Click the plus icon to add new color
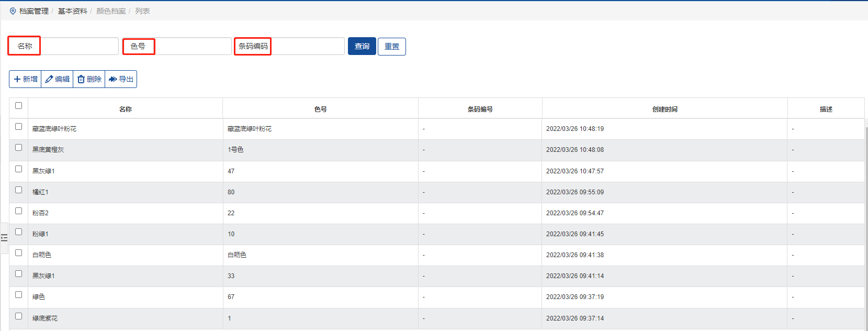The image size is (868, 331). click(x=17, y=79)
